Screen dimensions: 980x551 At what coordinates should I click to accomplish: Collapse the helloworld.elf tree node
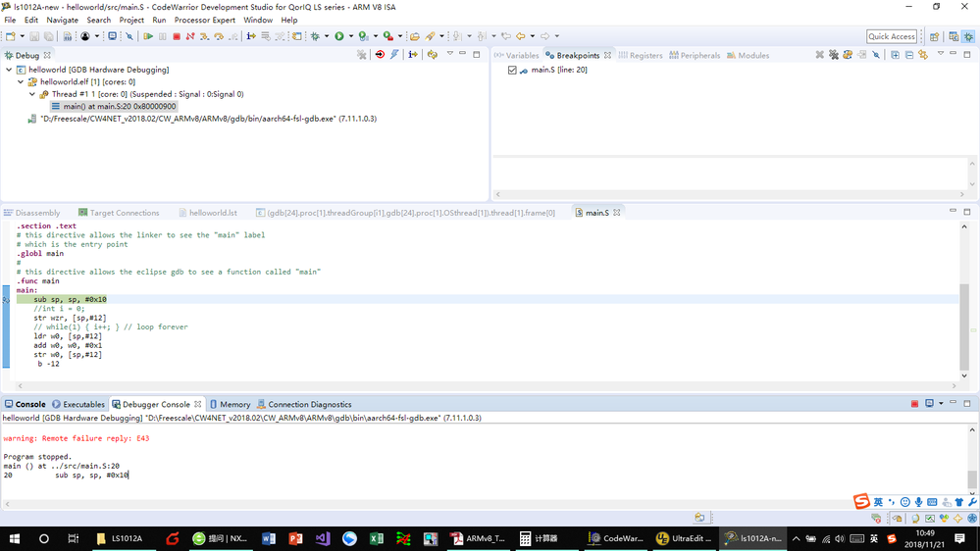coord(21,81)
